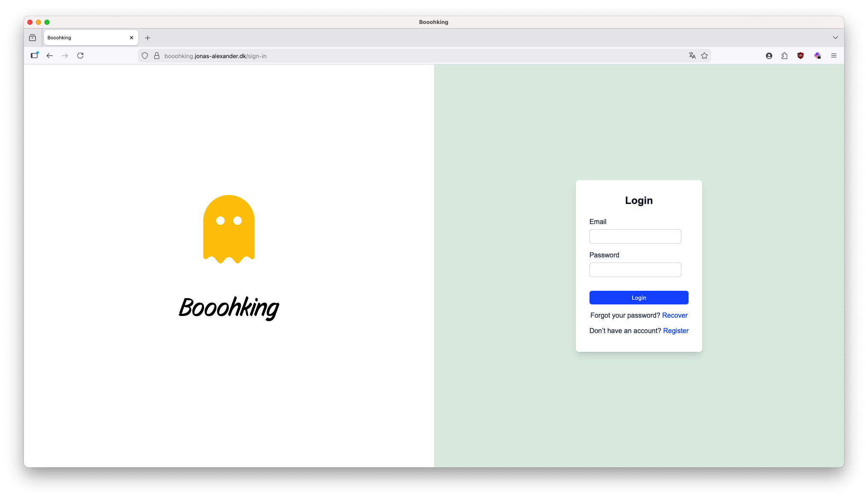Image resolution: width=868 pixels, height=499 pixels.
Task: Click the back navigation arrow
Action: coord(50,56)
